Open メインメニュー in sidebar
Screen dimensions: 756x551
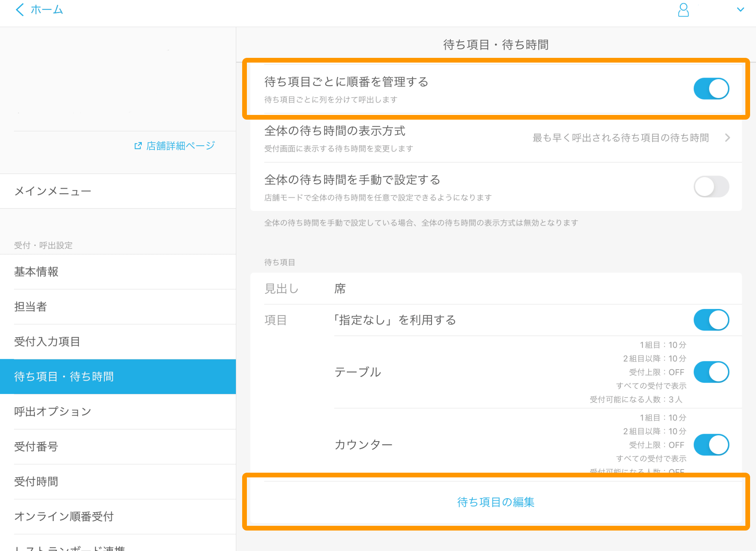[x=118, y=191]
